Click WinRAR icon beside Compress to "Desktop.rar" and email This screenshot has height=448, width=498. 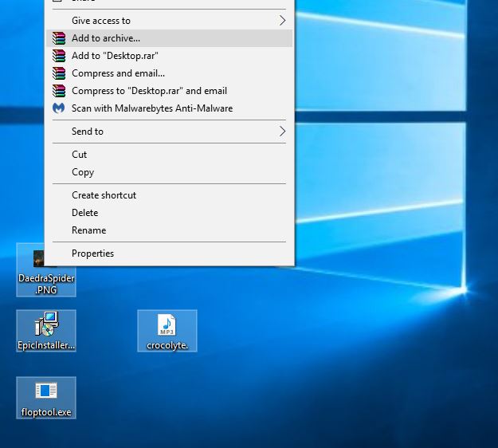(59, 91)
